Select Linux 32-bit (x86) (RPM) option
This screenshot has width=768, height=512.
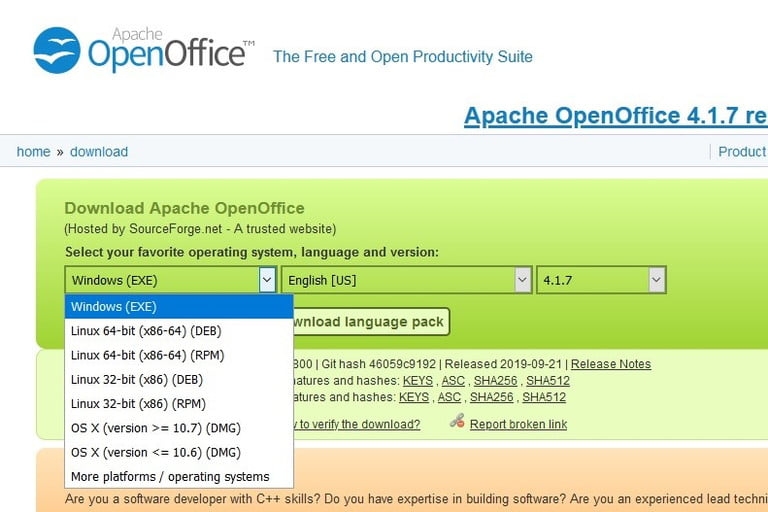179,404
